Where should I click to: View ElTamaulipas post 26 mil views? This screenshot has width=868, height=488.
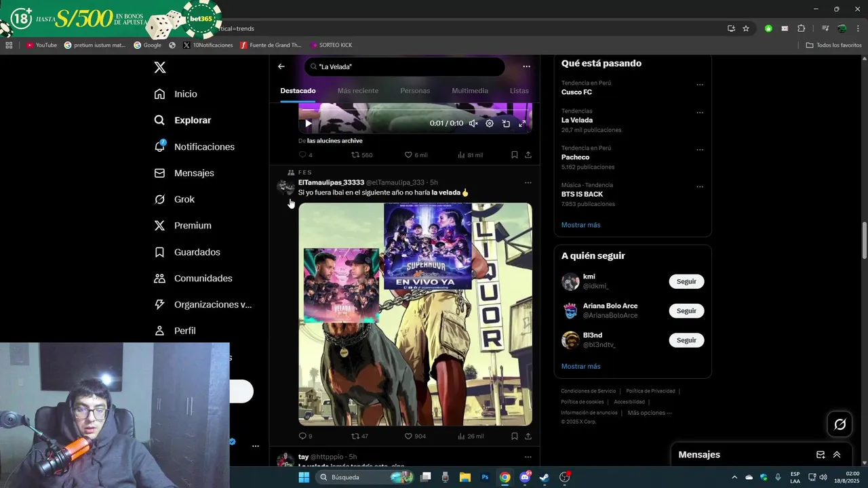click(470, 436)
